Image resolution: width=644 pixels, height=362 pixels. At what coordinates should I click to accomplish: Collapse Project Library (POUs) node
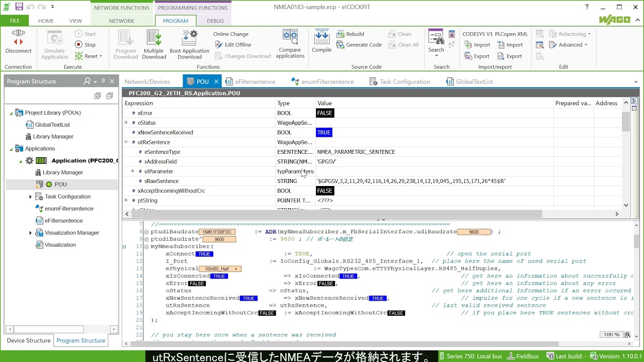11,113
